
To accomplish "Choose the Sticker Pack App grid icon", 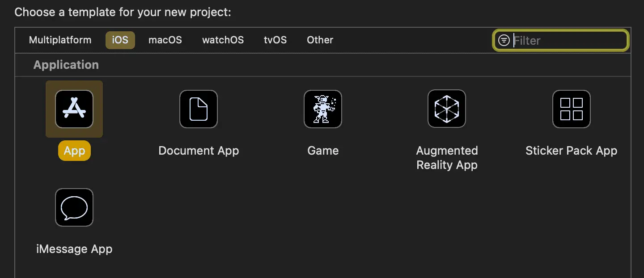I will tap(572, 109).
